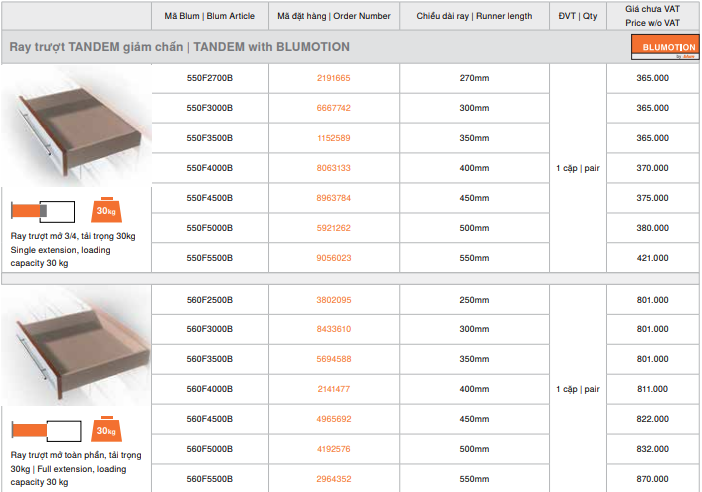This screenshot has width=702, height=492.
Task: Select order number 8063133
Action: click(334, 168)
